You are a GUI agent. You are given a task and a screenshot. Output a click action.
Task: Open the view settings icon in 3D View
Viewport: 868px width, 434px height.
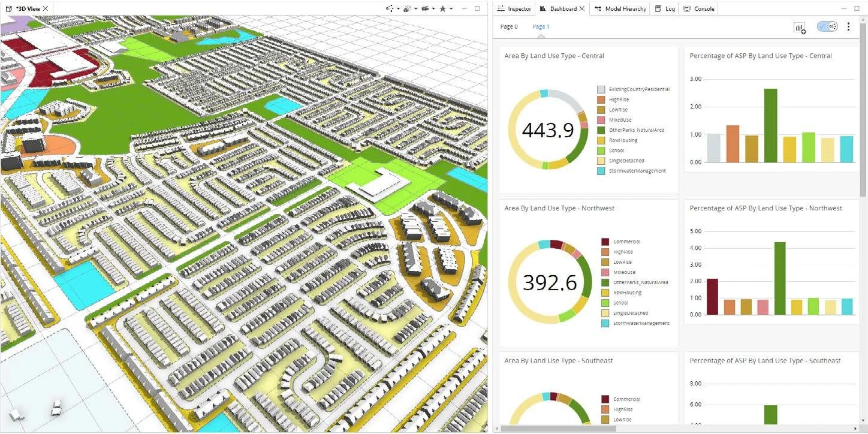click(x=390, y=8)
